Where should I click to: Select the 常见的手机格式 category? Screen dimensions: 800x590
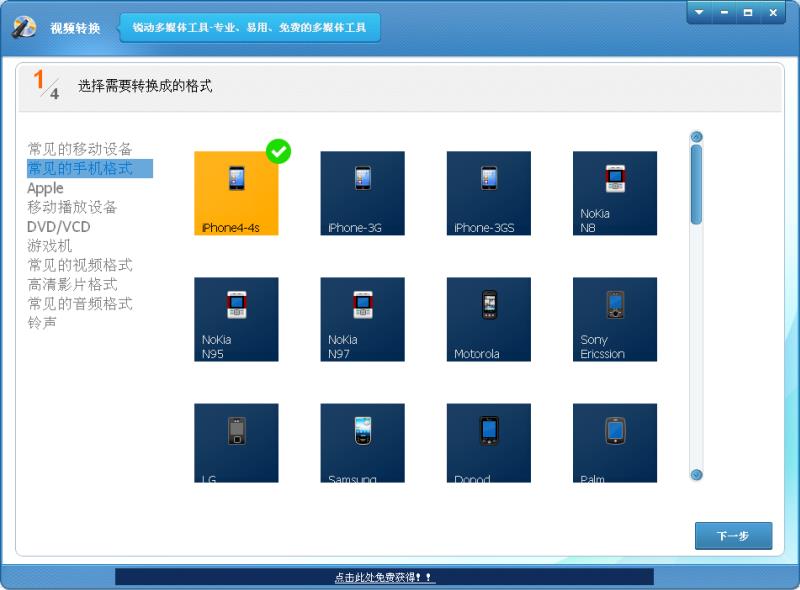tap(90, 168)
